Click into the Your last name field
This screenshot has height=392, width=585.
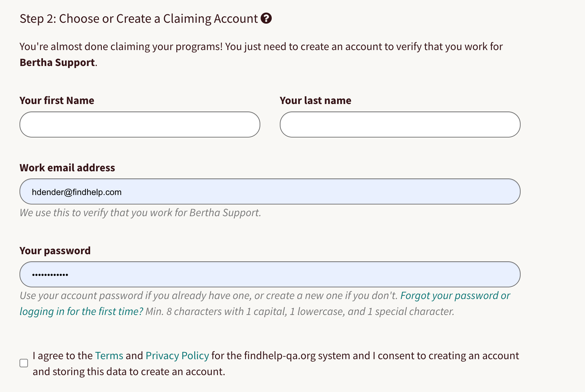pyautogui.click(x=400, y=124)
